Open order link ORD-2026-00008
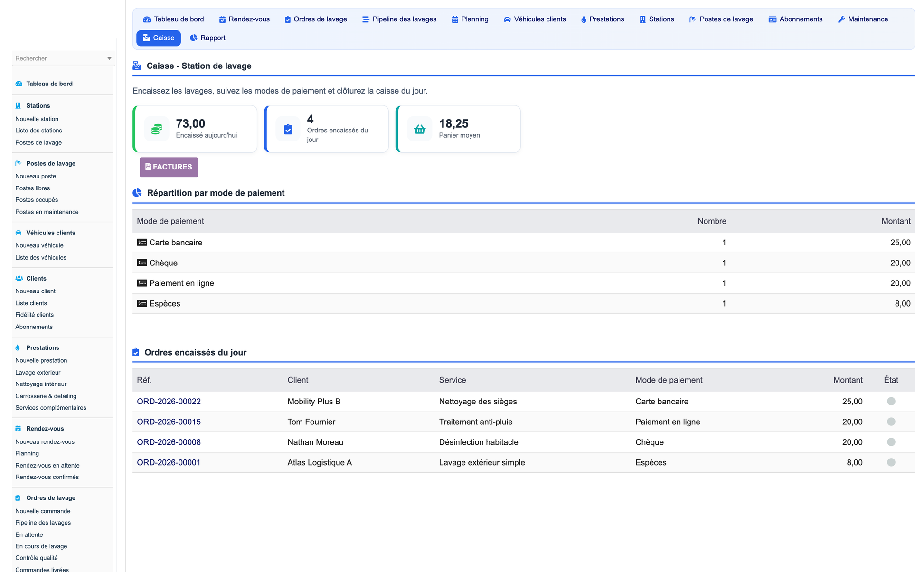The width and height of the screenshot is (924, 572). coord(169,442)
